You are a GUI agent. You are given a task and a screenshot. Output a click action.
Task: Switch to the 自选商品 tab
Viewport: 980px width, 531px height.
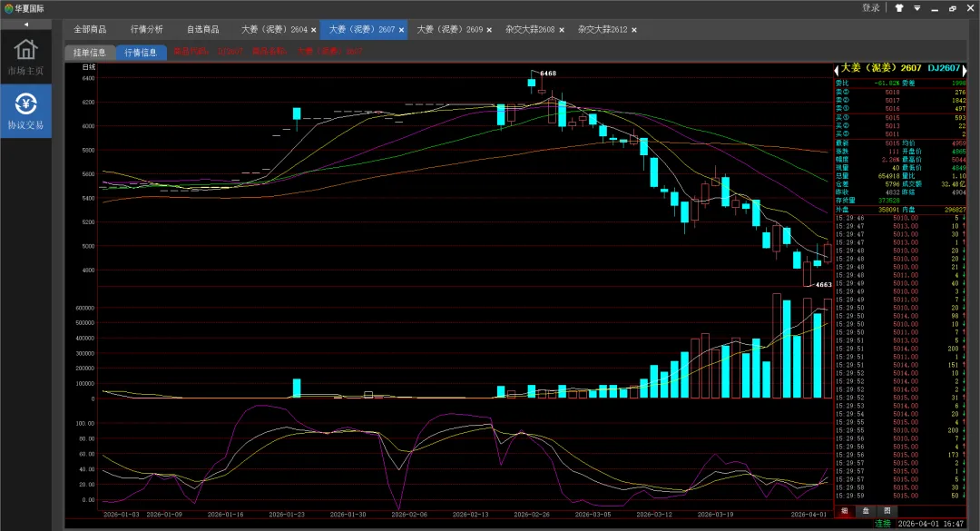[202, 29]
